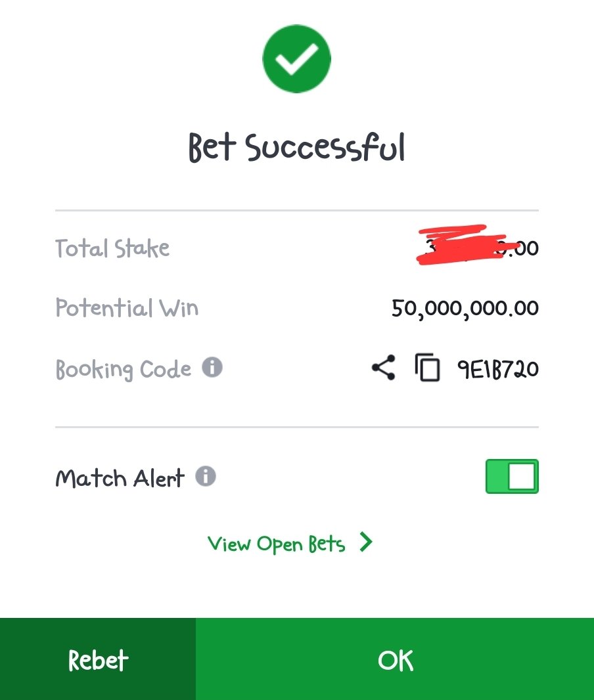Click the Match Alert label
594x700 pixels.
tap(120, 478)
